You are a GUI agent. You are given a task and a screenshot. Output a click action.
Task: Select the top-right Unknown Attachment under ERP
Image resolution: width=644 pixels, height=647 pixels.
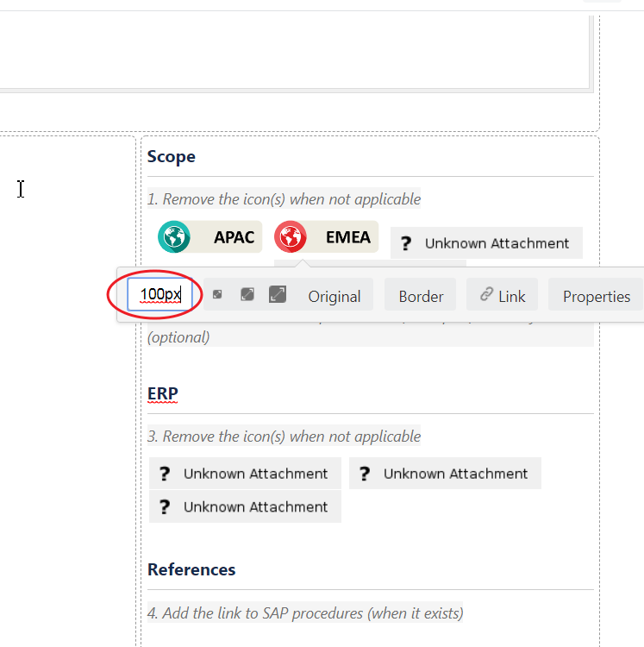point(445,474)
